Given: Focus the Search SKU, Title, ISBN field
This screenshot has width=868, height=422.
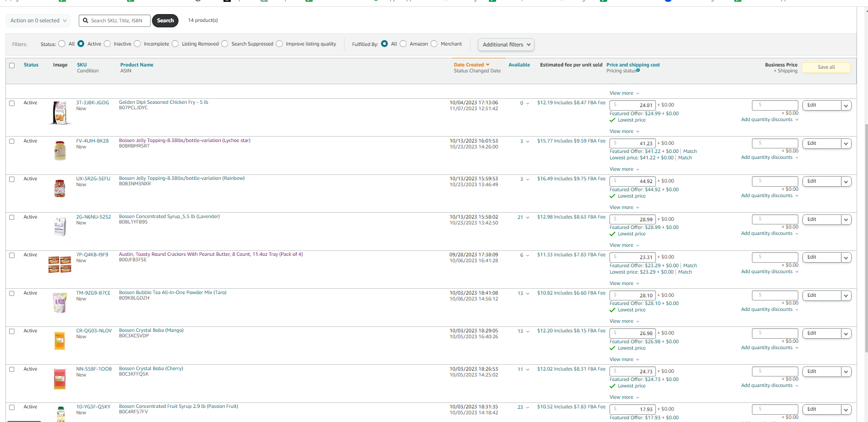Looking at the screenshot, I should point(115,20).
